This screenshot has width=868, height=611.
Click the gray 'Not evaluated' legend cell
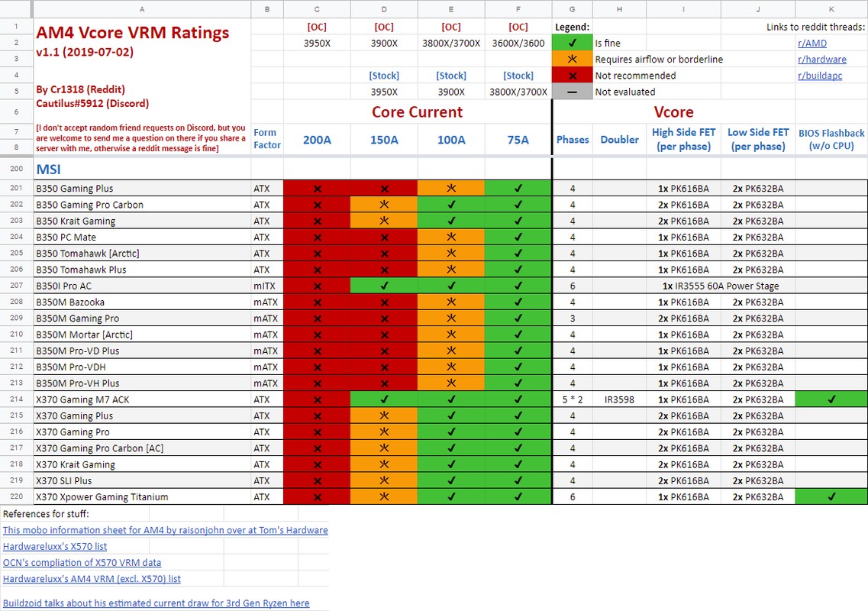tap(573, 92)
